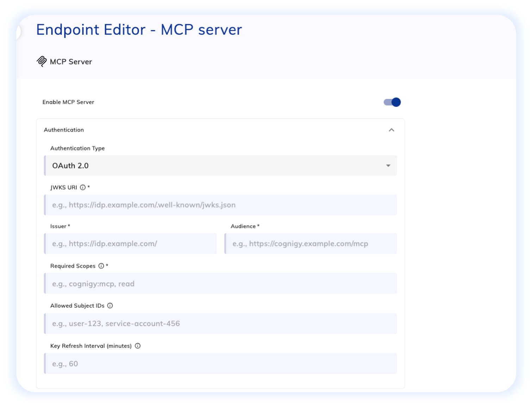
Task: Click the MCP Server heading text
Action: pyautogui.click(x=71, y=62)
